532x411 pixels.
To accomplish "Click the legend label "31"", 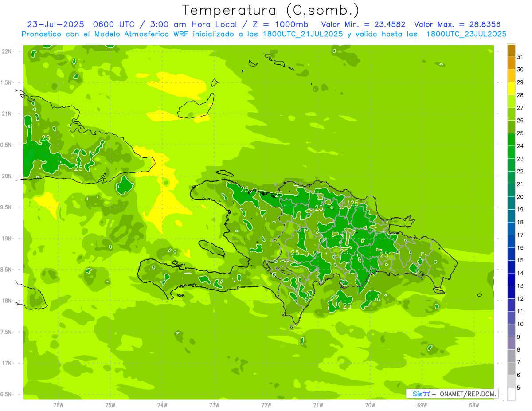I will (x=520, y=57).
